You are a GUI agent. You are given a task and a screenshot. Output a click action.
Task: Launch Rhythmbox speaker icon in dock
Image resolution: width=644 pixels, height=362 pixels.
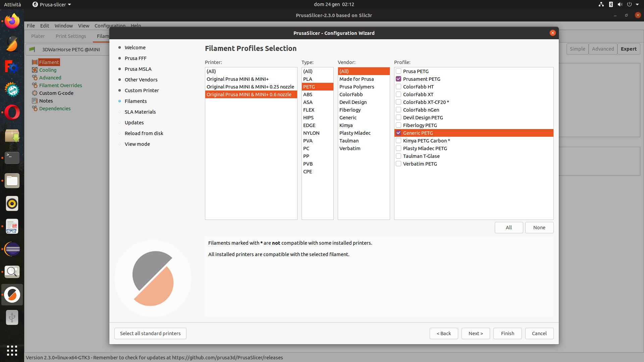(x=12, y=203)
